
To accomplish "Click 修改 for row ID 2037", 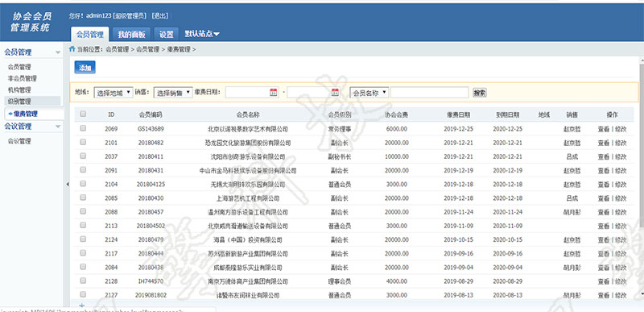I will point(621,156).
